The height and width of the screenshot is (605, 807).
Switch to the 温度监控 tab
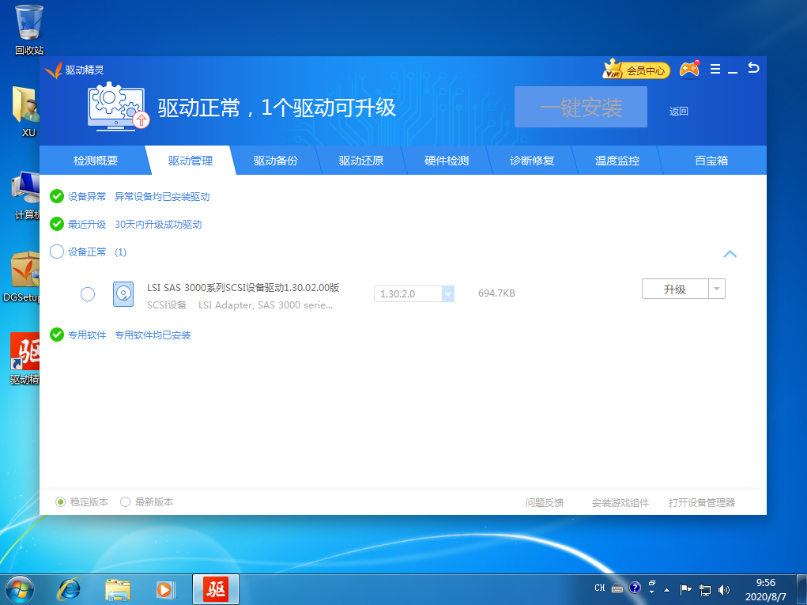click(617, 160)
